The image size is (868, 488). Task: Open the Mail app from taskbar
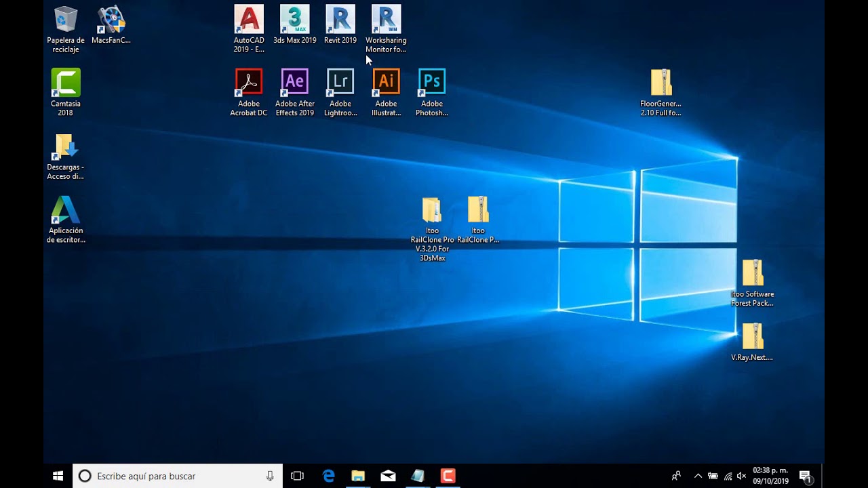[x=388, y=476]
